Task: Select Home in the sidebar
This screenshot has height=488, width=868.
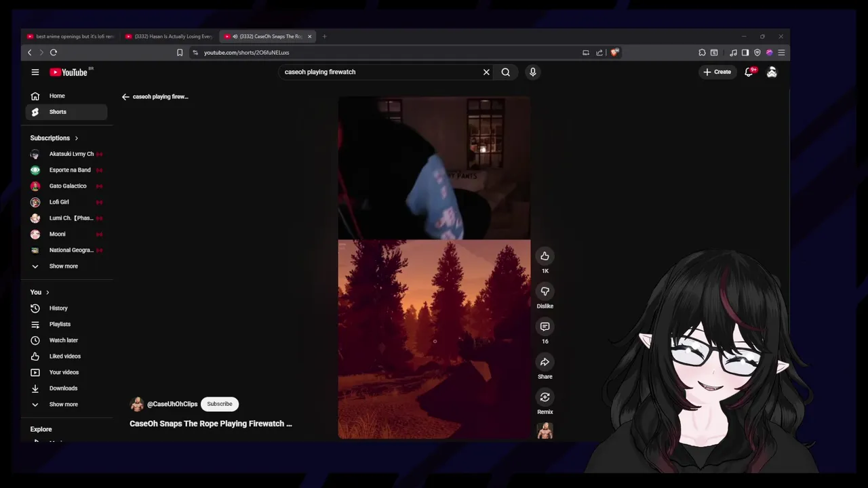Action: [x=66, y=96]
